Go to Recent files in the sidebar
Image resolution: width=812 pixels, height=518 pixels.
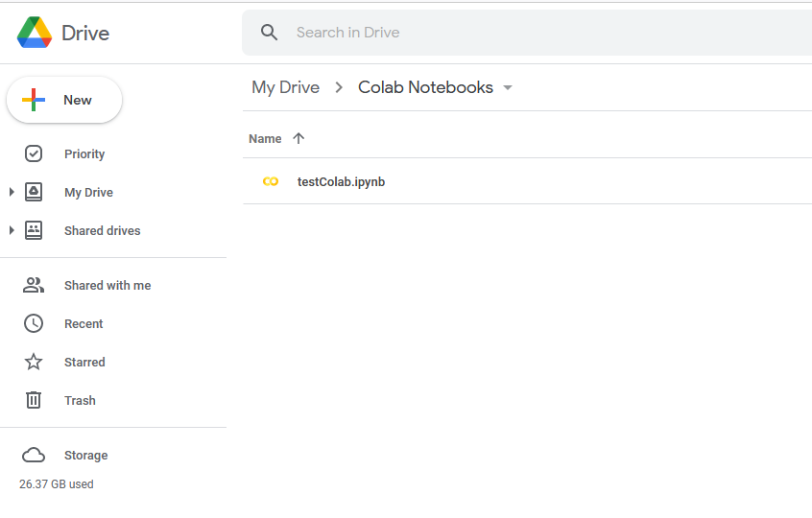(x=84, y=323)
